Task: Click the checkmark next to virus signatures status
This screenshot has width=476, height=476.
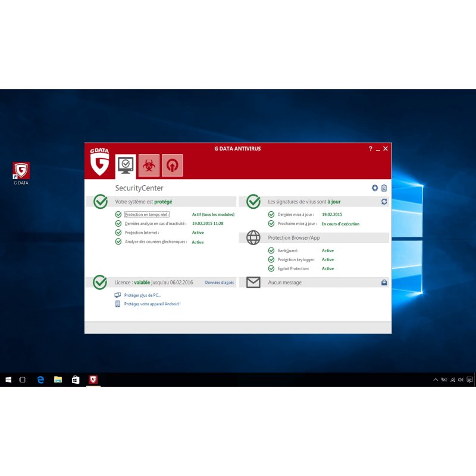Action: click(253, 201)
